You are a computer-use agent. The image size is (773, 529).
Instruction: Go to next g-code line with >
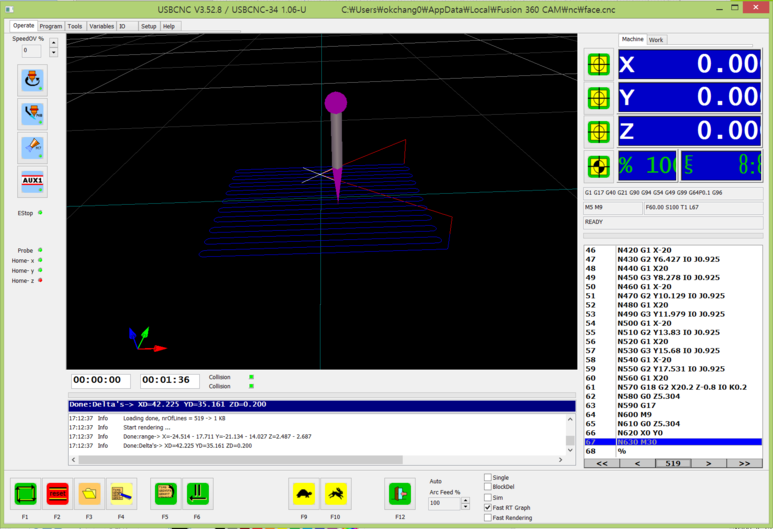pyautogui.click(x=708, y=463)
